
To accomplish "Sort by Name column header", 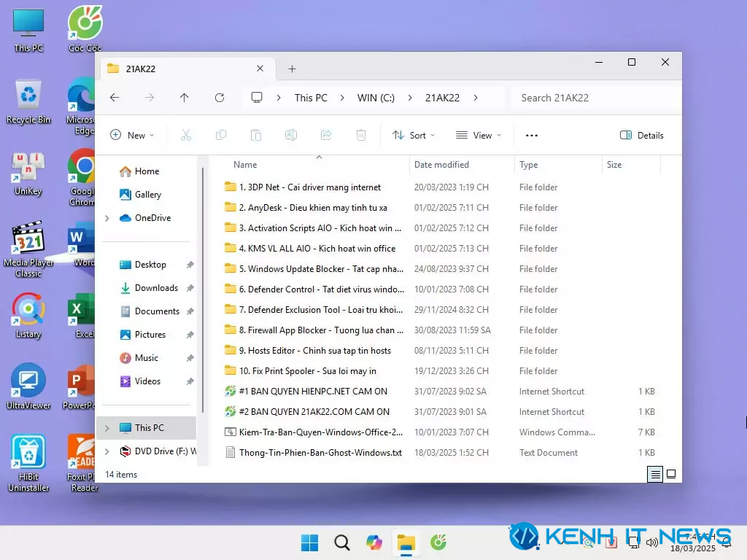I will click(245, 165).
